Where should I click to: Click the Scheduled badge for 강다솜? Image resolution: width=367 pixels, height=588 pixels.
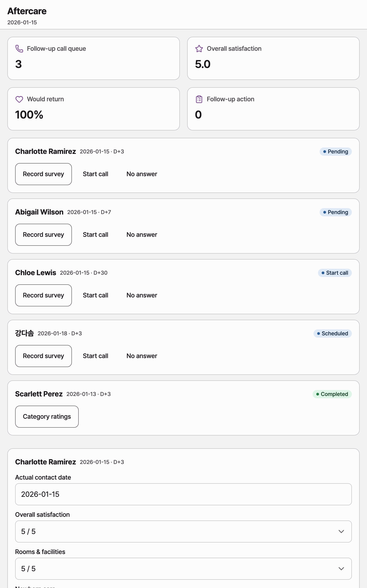333,333
